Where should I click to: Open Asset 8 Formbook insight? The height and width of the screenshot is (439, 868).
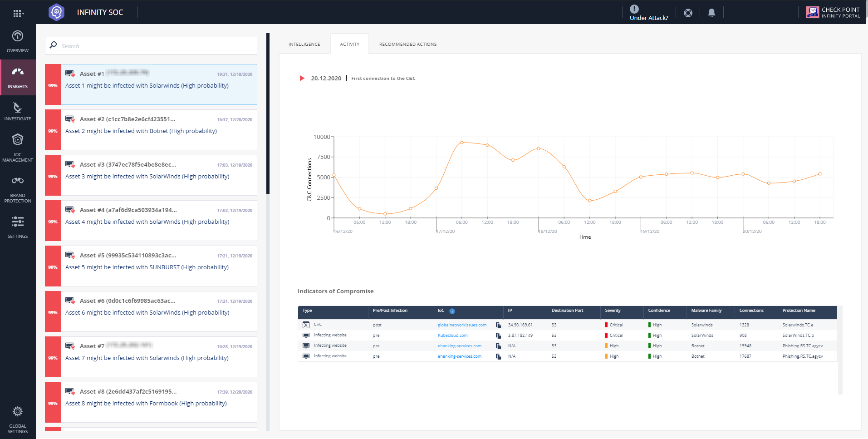point(151,402)
